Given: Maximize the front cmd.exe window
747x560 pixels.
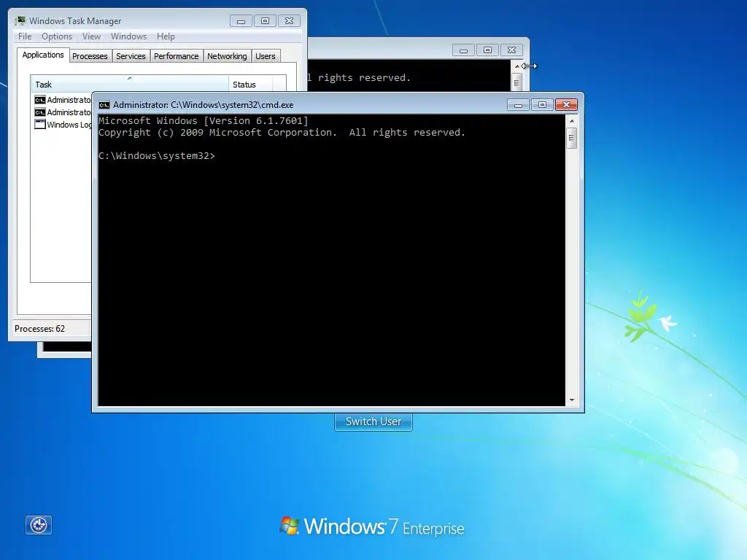Looking at the screenshot, I should [542, 105].
